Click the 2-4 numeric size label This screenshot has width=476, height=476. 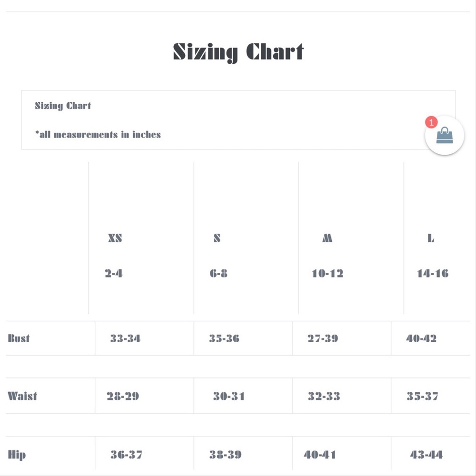(x=114, y=273)
